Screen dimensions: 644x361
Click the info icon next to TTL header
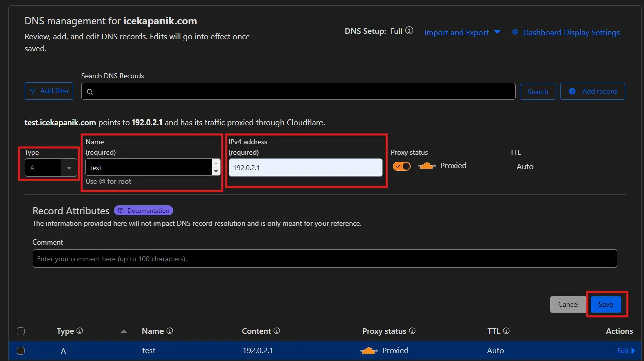(506, 331)
